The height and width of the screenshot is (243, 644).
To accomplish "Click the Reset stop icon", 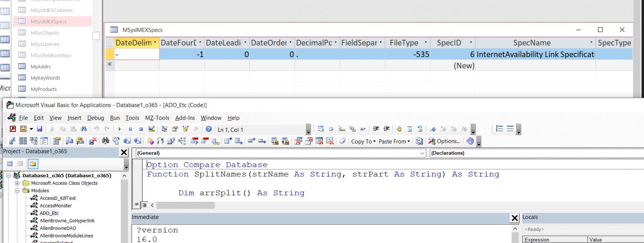I will coord(141,129).
